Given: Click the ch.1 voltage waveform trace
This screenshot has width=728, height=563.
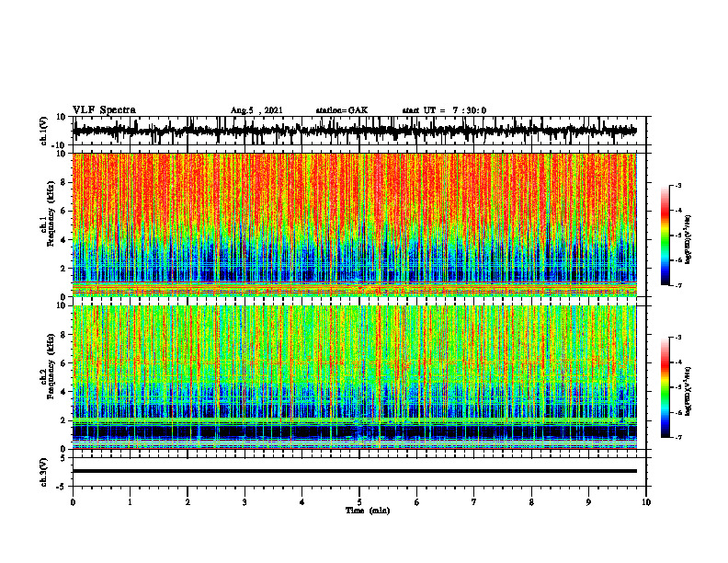Looking at the screenshot, I should (354, 131).
